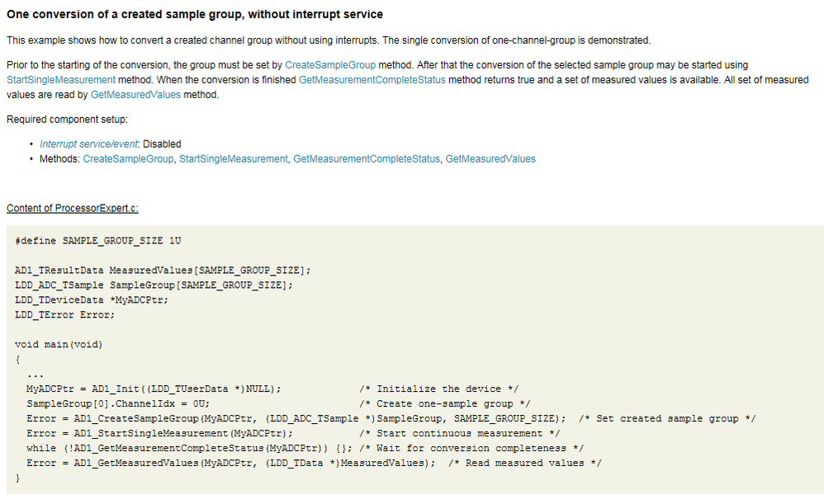Select CreateSampleGroup in the Methods bullet list
824x504 pixels.
(x=128, y=158)
